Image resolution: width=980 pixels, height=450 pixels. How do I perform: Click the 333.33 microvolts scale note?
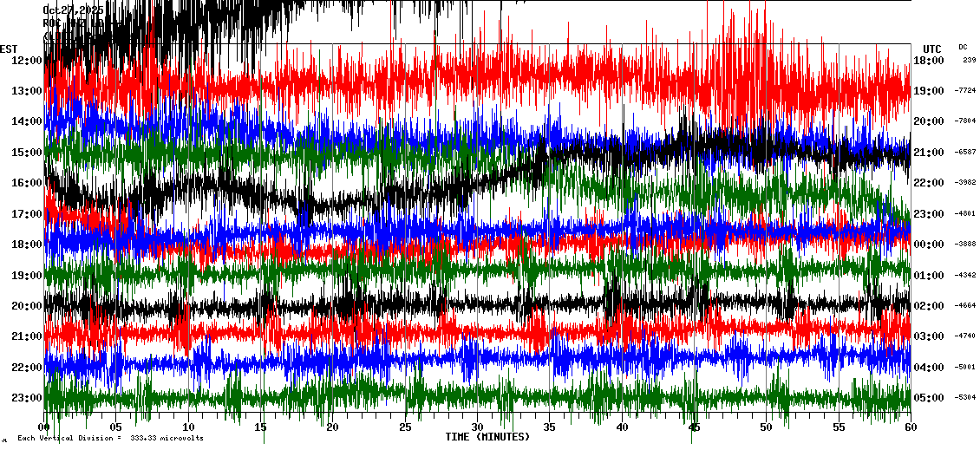pos(110,438)
